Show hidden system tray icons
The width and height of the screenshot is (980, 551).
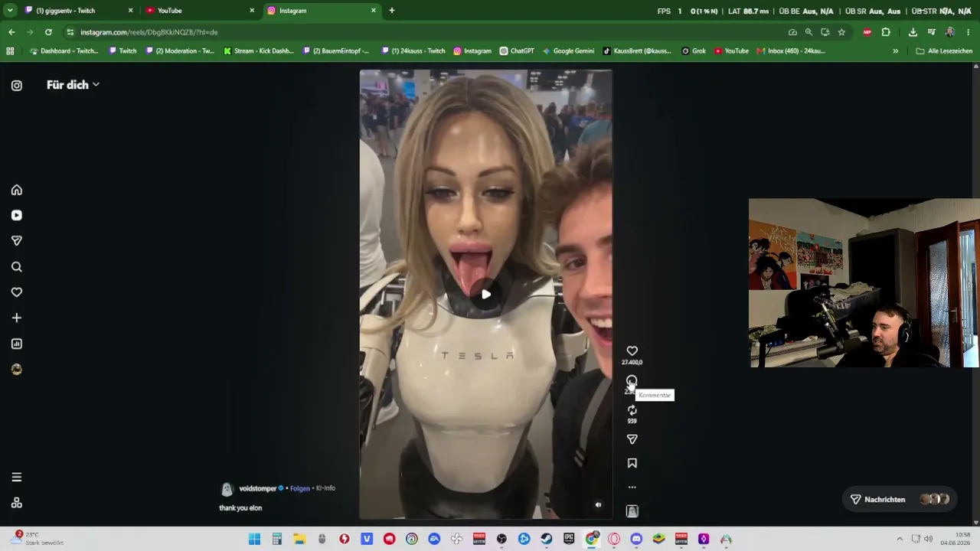(900, 539)
